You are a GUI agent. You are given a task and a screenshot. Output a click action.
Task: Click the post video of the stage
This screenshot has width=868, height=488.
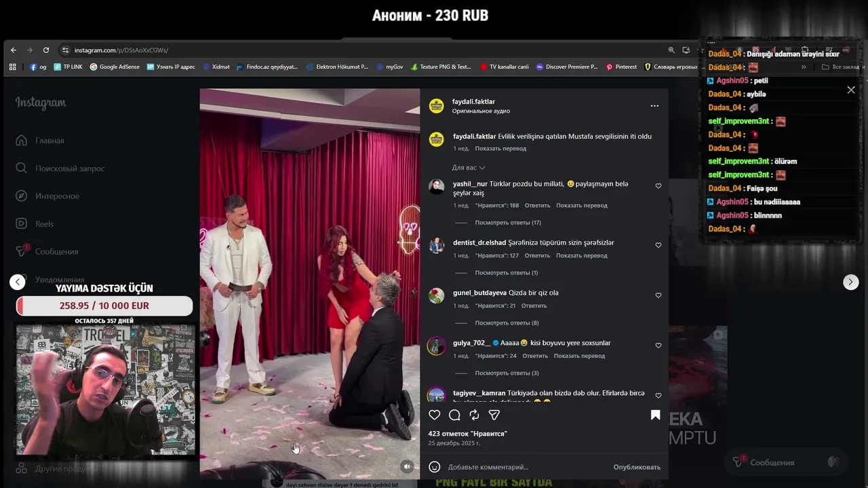310,284
